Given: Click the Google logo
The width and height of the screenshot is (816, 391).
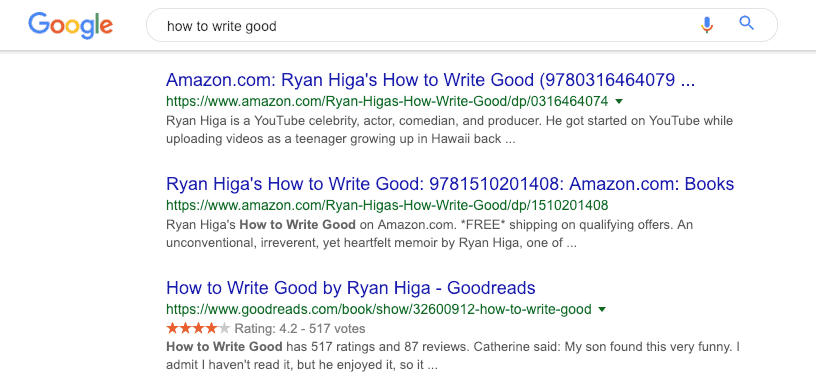Looking at the screenshot, I should point(70,26).
